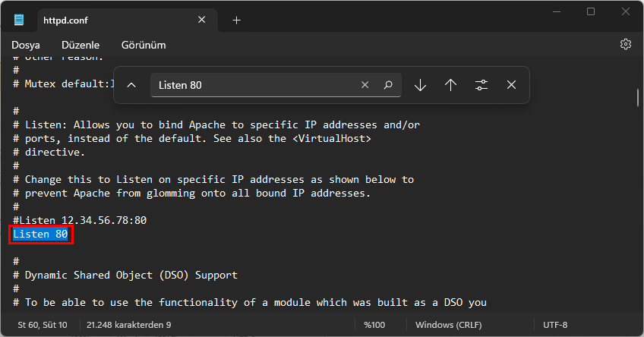
Task: Open a new tab with the plus button
Action: click(x=236, y=20)
